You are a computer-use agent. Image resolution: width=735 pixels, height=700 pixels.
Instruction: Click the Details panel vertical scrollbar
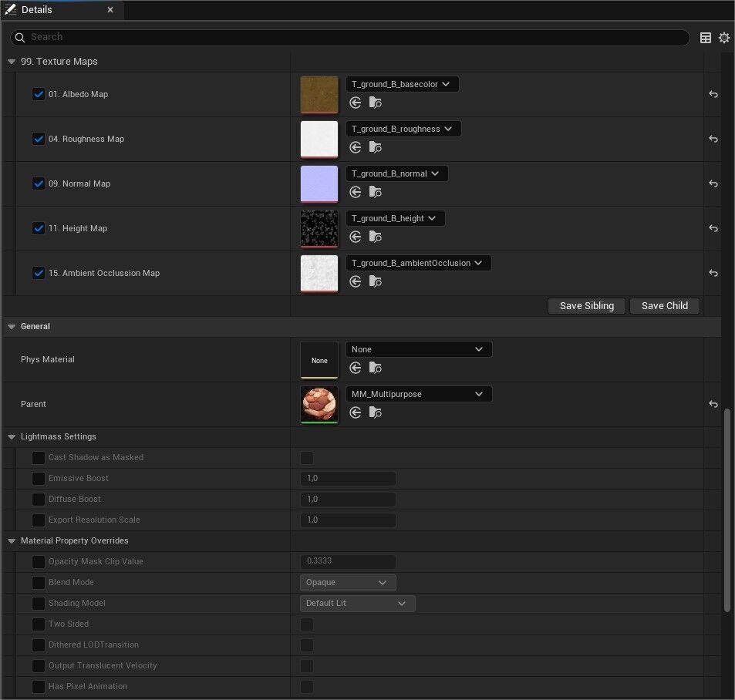[727, 510]
